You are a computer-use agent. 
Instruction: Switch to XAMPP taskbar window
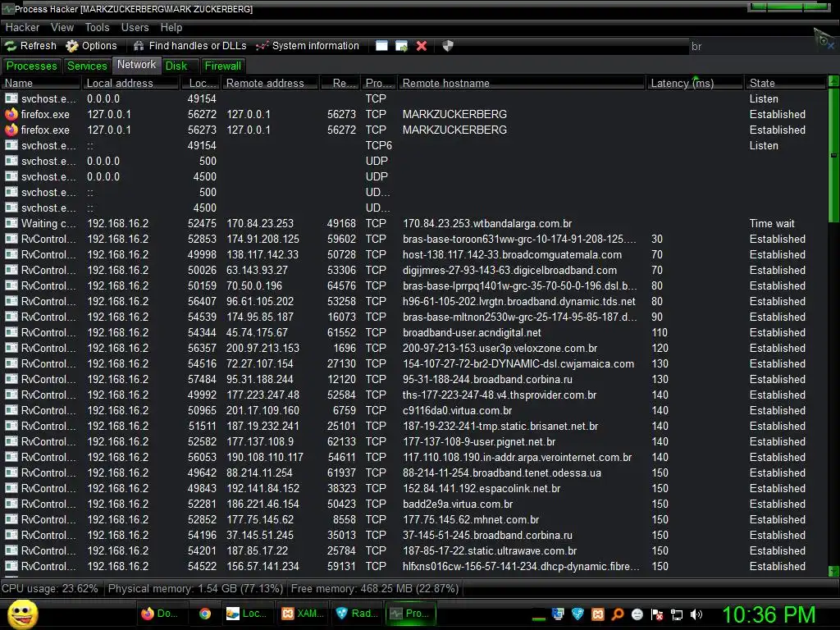point(303,614)
